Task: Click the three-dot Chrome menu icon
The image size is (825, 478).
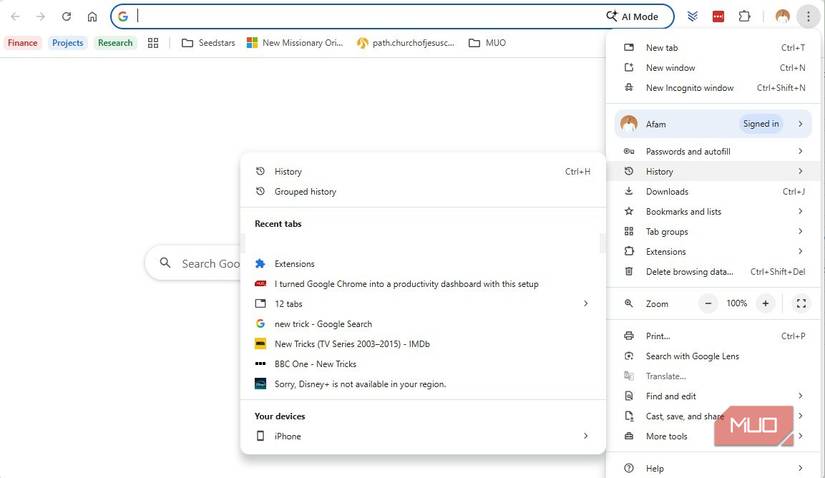Action: pos(808,16)
